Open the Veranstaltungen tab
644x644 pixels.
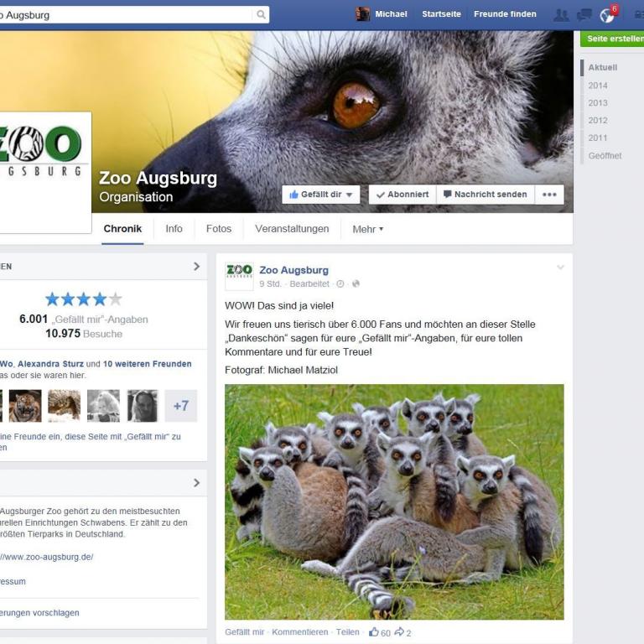(x=292, y=229)
